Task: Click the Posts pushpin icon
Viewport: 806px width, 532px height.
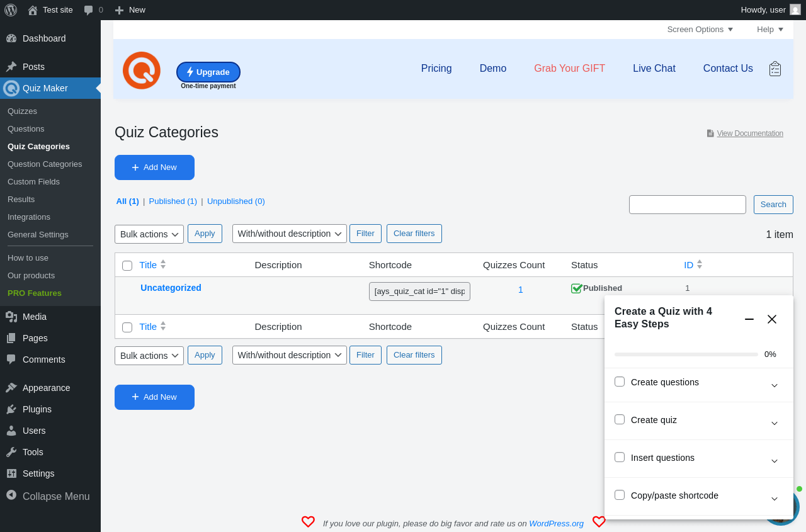Action: coord(11,67)
